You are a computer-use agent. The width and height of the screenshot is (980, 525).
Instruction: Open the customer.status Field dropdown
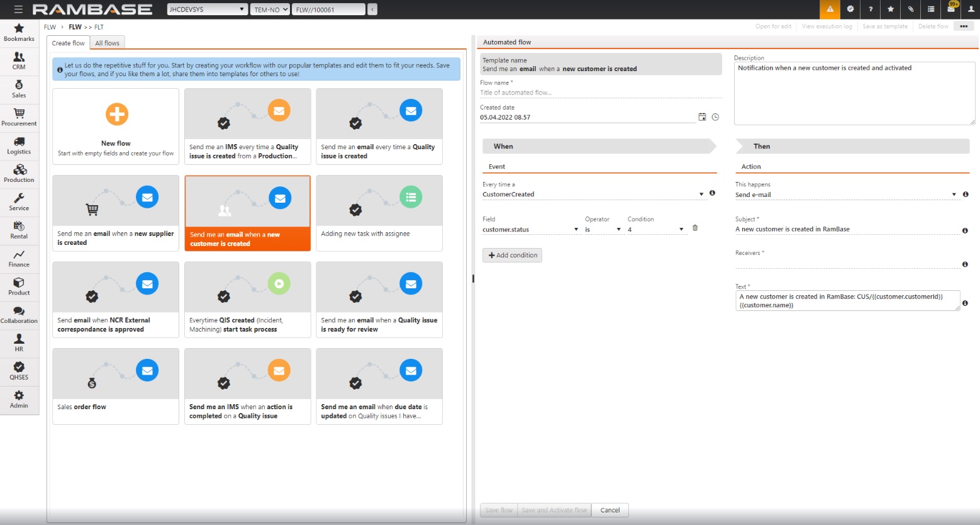pos(576,230)
